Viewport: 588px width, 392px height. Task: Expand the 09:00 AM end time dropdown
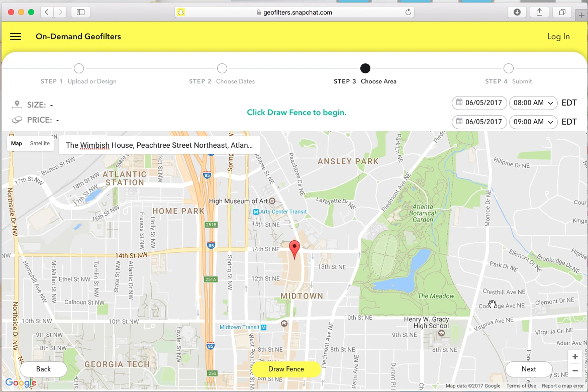(533, 122)
